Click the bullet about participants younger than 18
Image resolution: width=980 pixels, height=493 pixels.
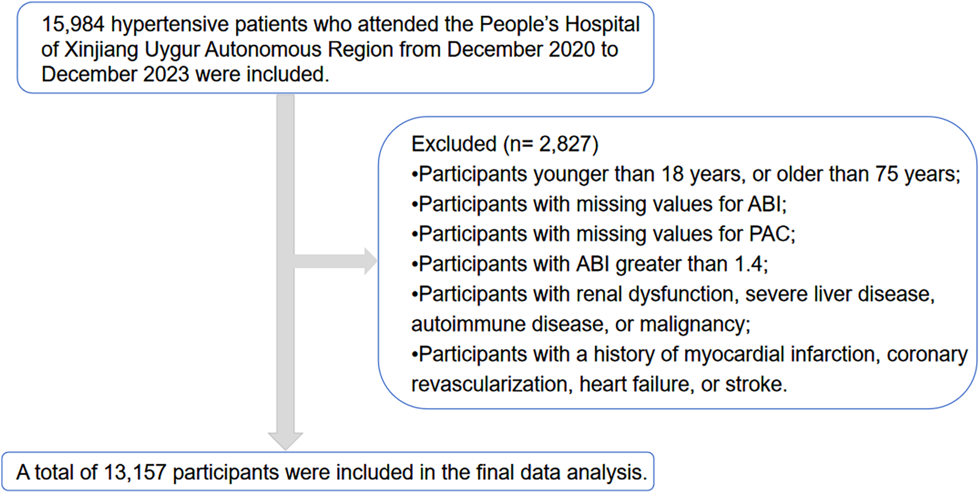(x=685, y=174)
